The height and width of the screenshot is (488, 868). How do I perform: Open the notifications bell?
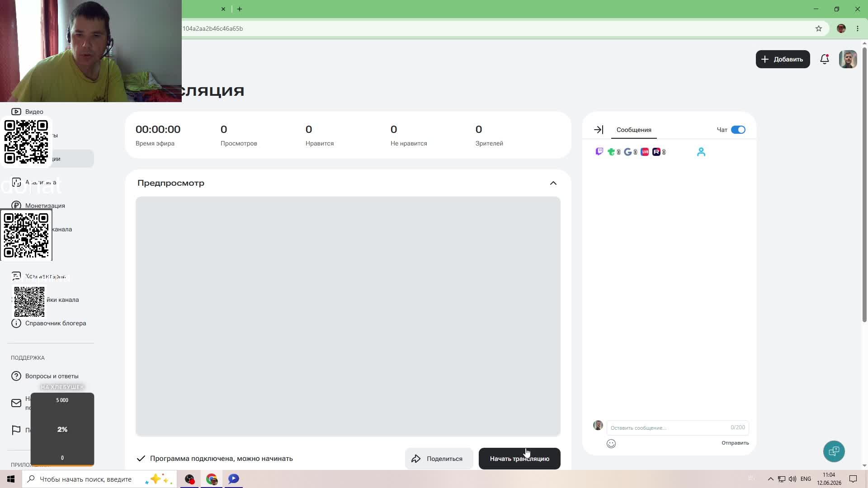coord(825,59)
